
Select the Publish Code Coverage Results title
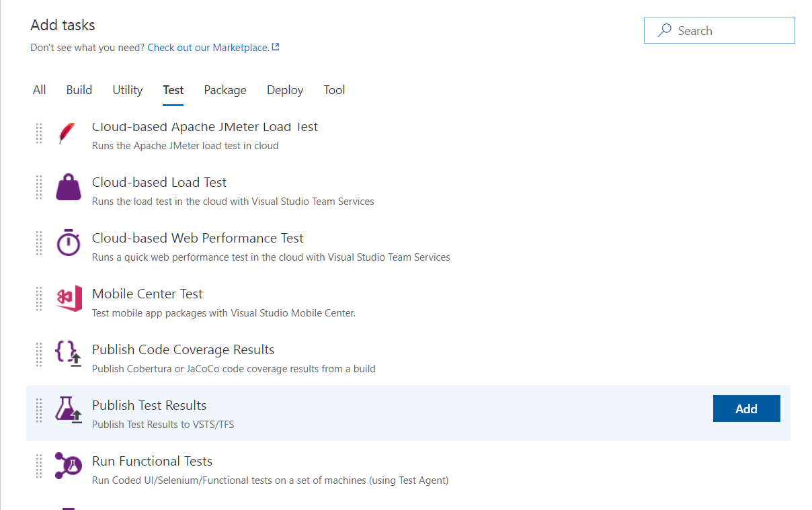tap(184, 349)
